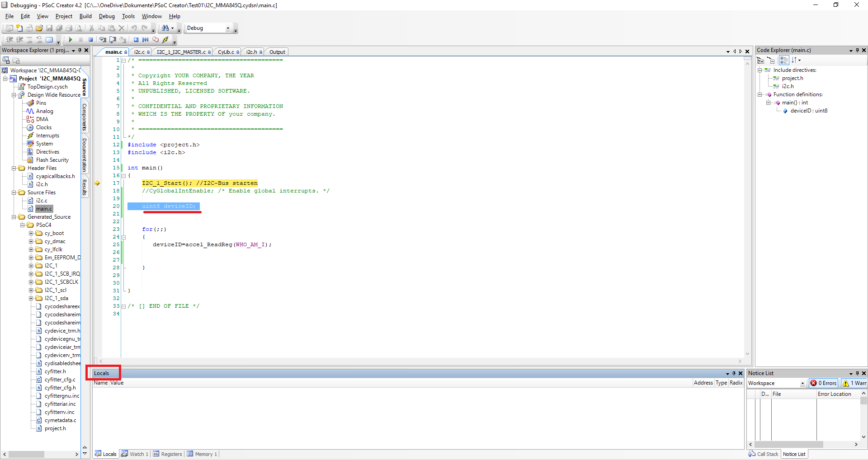This screenshot has height=460, width=868.
Task: Click the binoculars Find icon
Action: (165, 28)
